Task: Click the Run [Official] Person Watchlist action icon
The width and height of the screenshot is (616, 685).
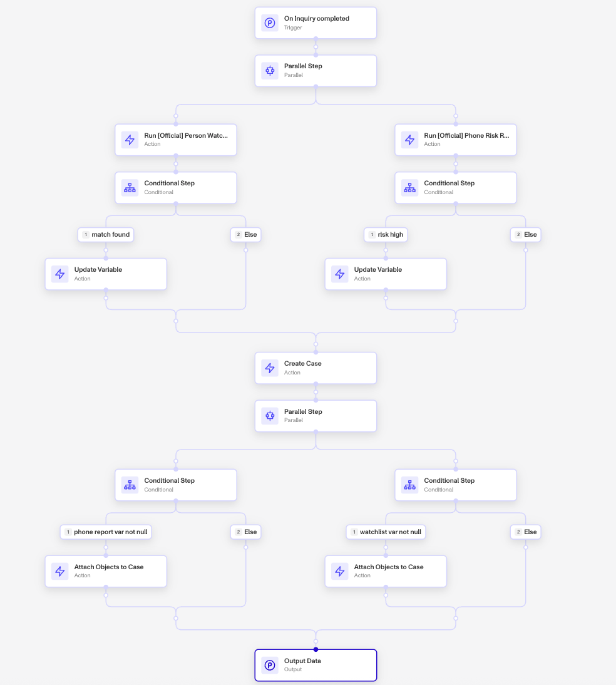Action: click(130, 140)
